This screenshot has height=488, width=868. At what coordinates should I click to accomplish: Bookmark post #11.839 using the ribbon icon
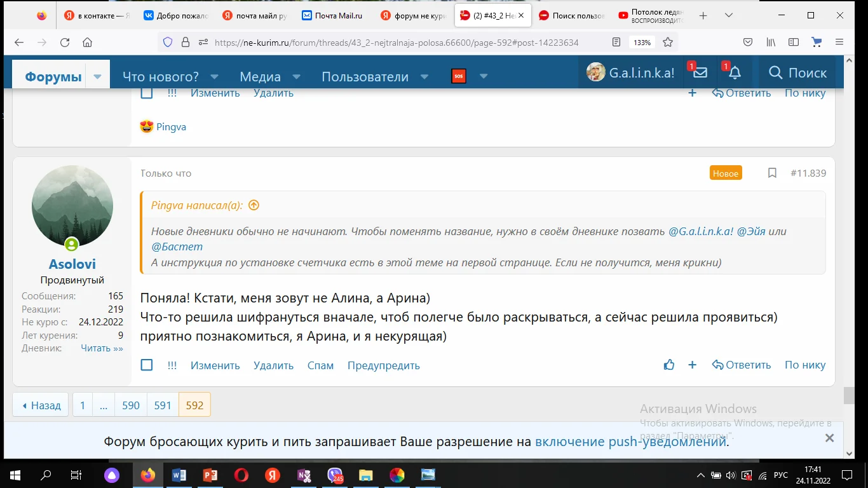772,173
